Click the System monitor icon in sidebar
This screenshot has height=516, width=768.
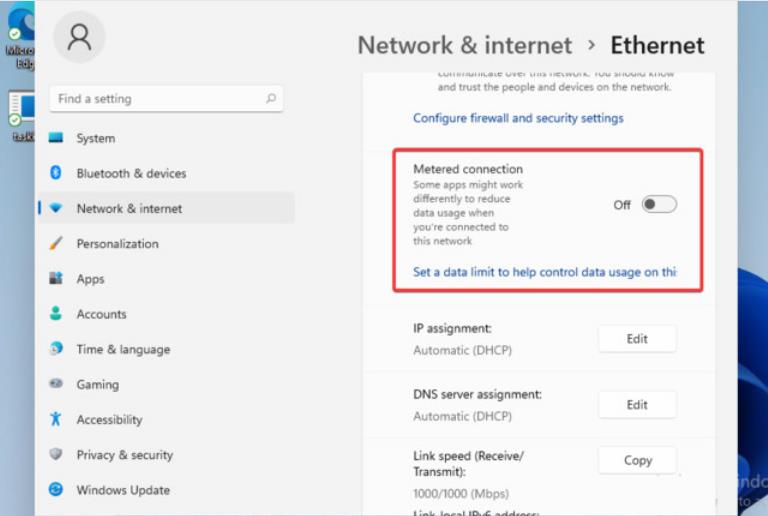tap(56, 138)
